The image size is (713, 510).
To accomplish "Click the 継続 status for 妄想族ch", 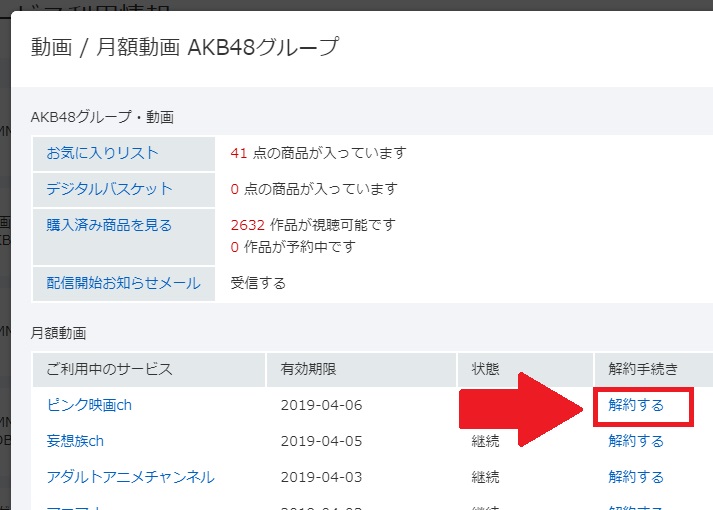I will [x=486, y=441].
